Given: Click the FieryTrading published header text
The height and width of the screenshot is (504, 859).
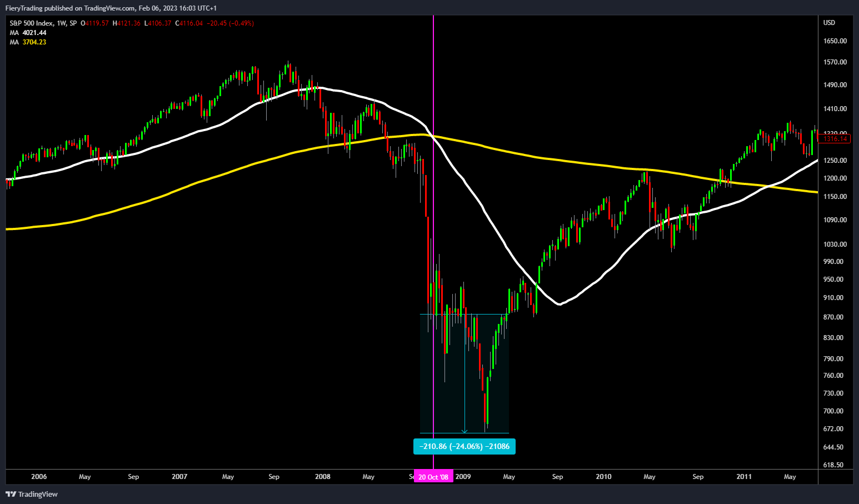Looking at the screenshot, I should click(111, 8).
